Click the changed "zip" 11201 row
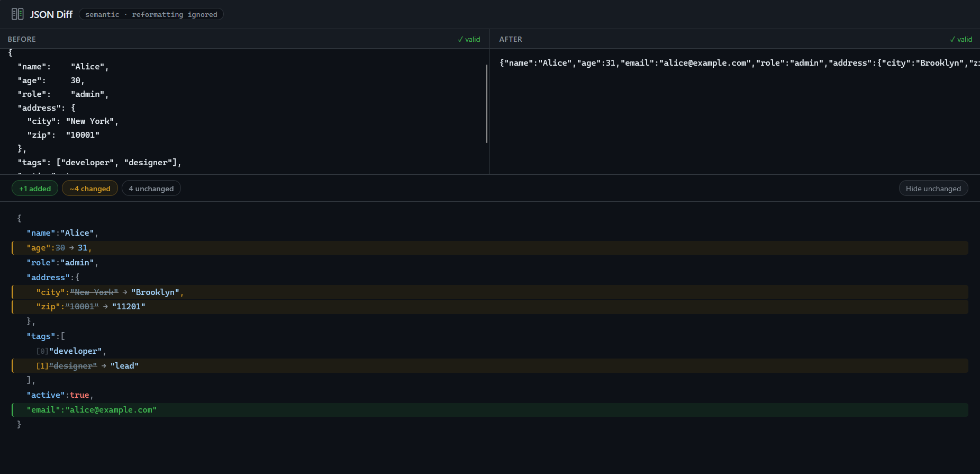 (x=490, y=307)
